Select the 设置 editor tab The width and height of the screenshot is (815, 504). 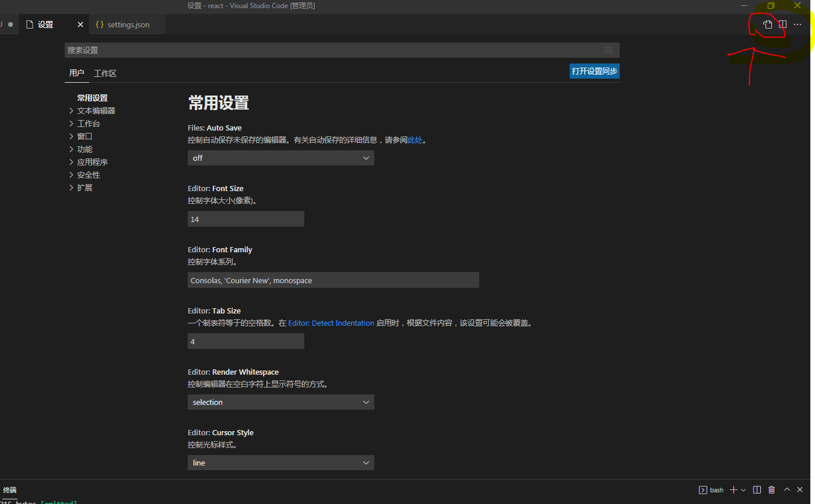45,24
